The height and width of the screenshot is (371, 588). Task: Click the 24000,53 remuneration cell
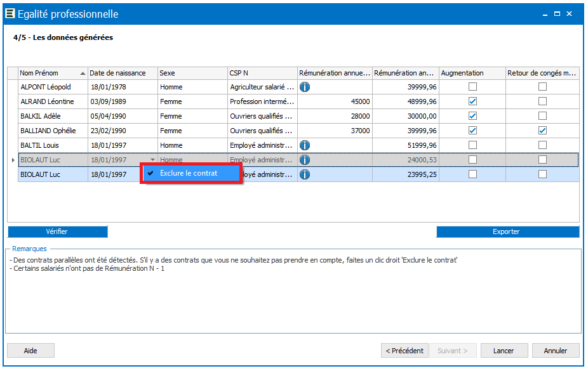406,160
